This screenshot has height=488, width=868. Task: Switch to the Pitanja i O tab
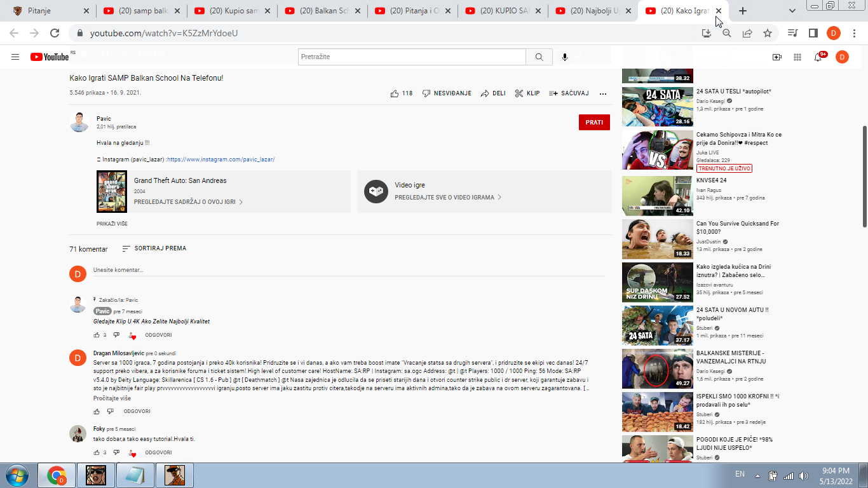(414, 11)
